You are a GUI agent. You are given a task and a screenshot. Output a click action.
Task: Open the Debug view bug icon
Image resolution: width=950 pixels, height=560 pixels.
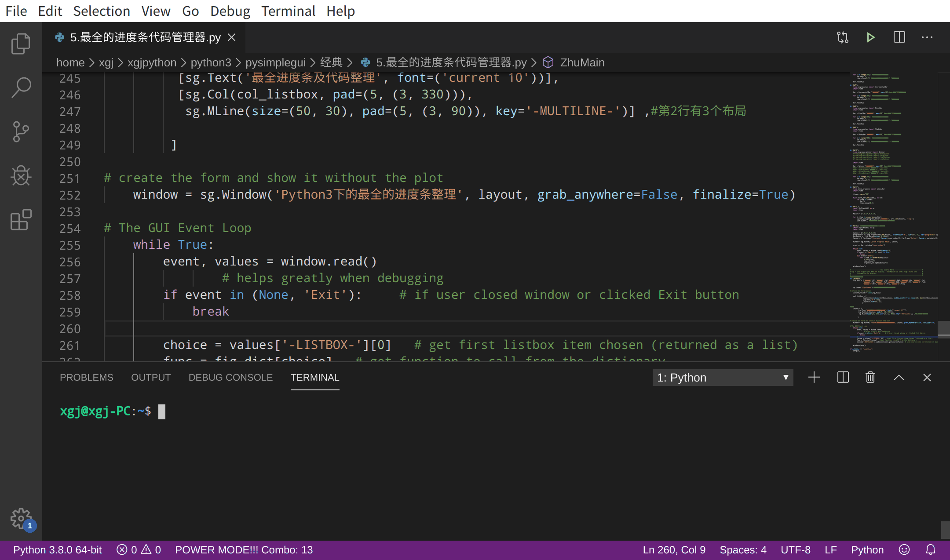point(21,176)
